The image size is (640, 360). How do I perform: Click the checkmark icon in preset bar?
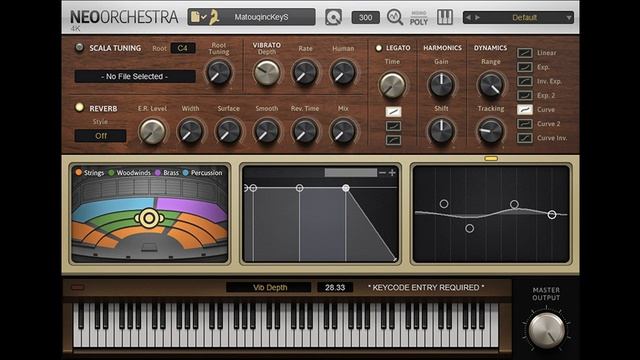(x=204, y=17)
